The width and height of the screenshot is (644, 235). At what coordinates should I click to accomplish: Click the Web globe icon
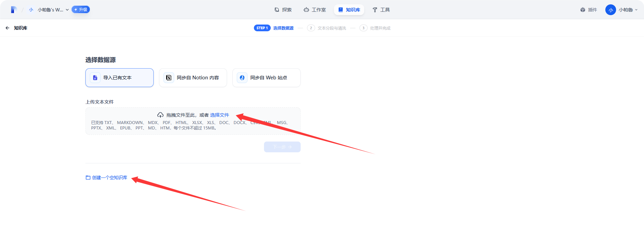[x=242, y=78]
